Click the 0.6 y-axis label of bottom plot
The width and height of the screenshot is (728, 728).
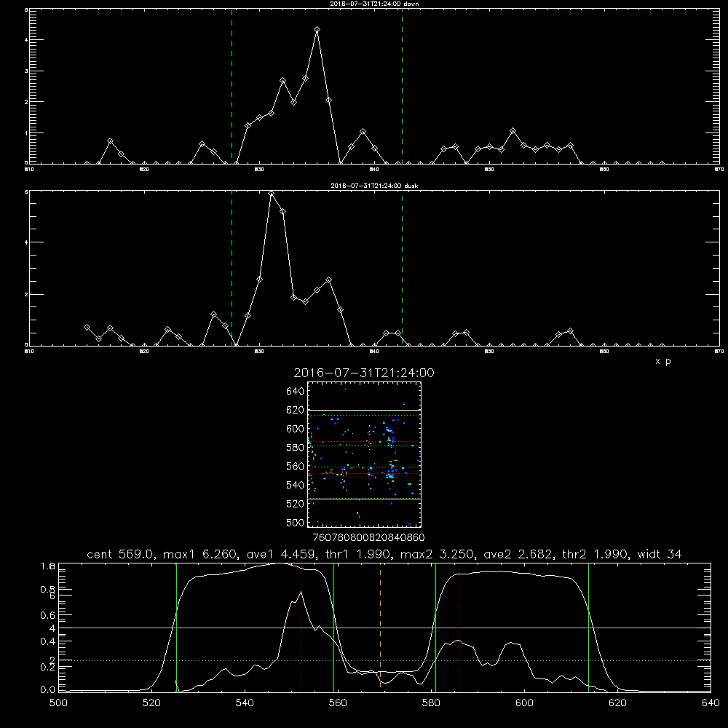[47, 615]
